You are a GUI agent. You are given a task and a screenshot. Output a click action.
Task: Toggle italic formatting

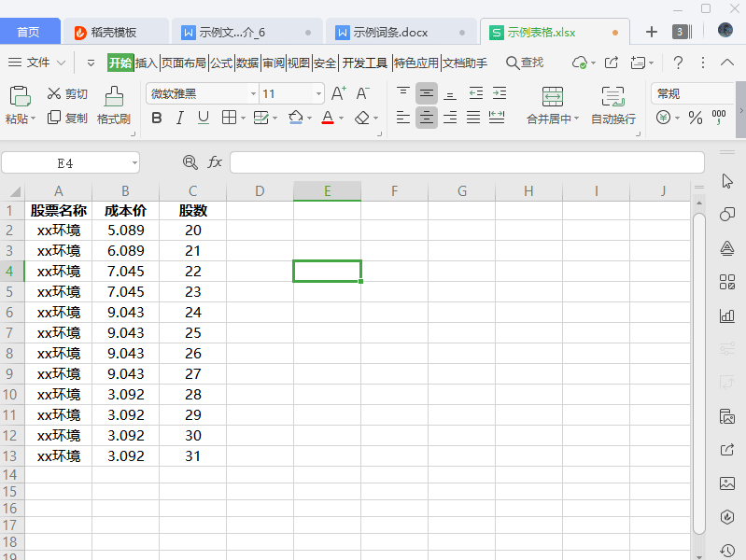(x=179, y=118)
